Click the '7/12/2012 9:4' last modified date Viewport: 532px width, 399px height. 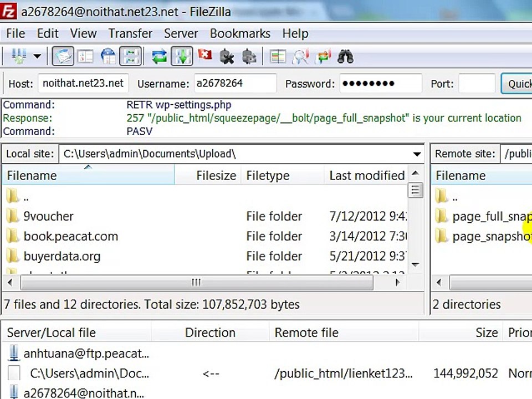368,216
